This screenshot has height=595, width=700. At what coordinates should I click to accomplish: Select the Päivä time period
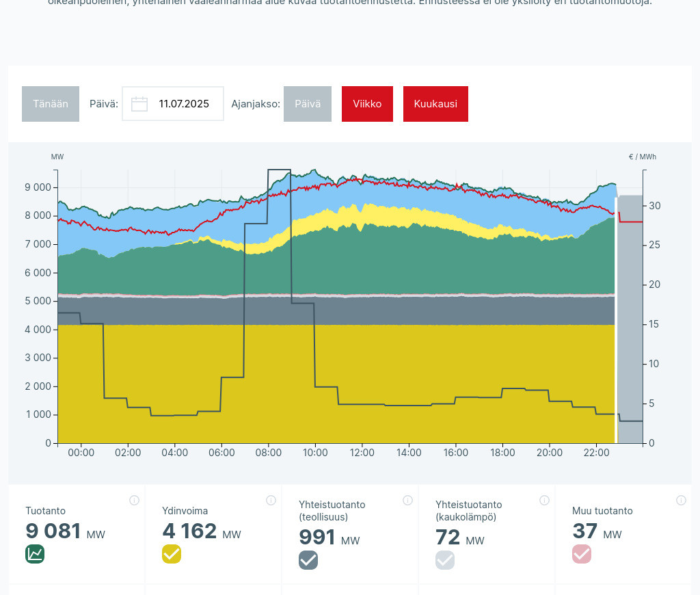[307, 104]
